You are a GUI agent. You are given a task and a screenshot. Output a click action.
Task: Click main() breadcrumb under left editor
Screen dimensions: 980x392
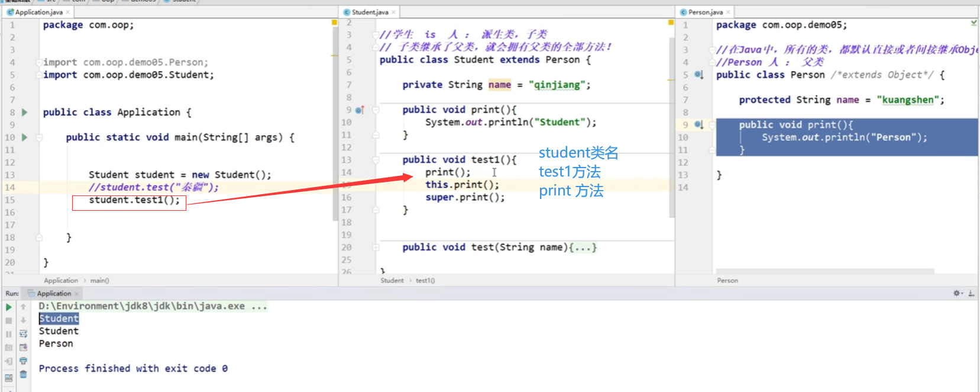(x=99, y=280)
